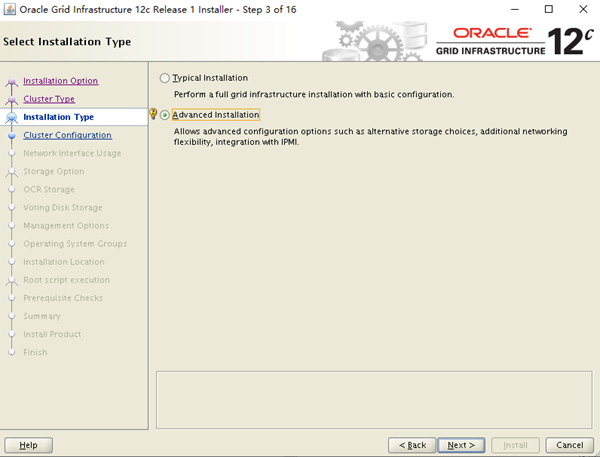
Task: Select the current Installation Type step
Action: tap(58, 117)
